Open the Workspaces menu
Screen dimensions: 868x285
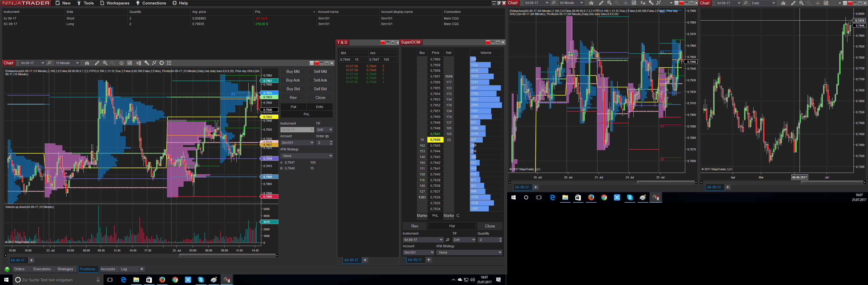coord(115,3)
